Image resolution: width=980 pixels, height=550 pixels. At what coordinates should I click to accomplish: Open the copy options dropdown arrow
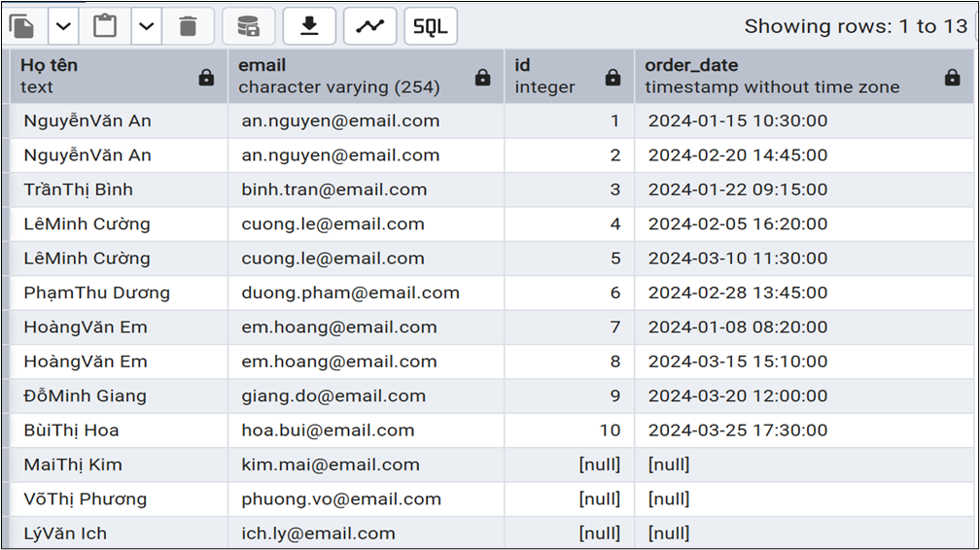[62, 26]
